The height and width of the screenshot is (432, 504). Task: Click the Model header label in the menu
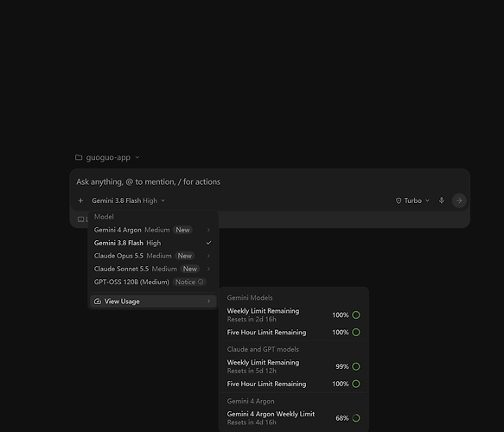(x=104, y=217)
